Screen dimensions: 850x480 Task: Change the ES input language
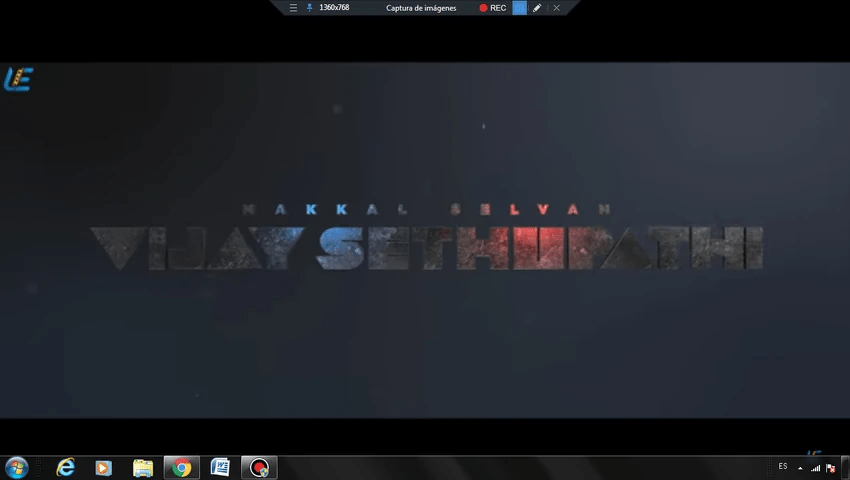[783, 466]
